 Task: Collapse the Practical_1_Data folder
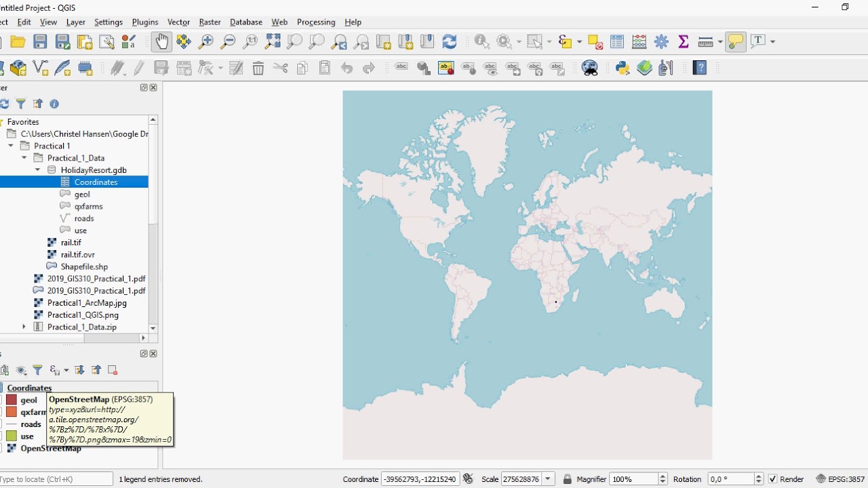pyautogui.click(x=24, y=158)
